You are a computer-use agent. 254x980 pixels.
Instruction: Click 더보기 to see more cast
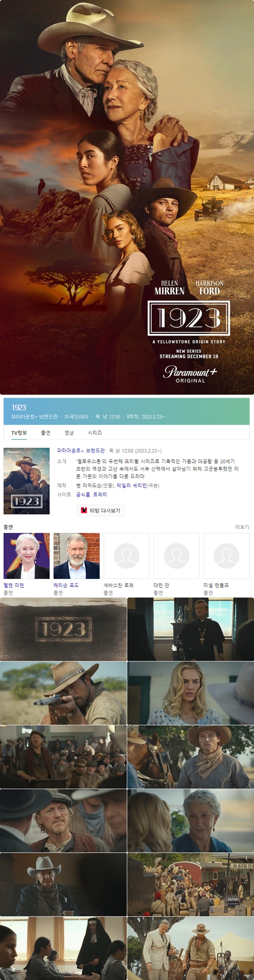[x=242, y=527]
